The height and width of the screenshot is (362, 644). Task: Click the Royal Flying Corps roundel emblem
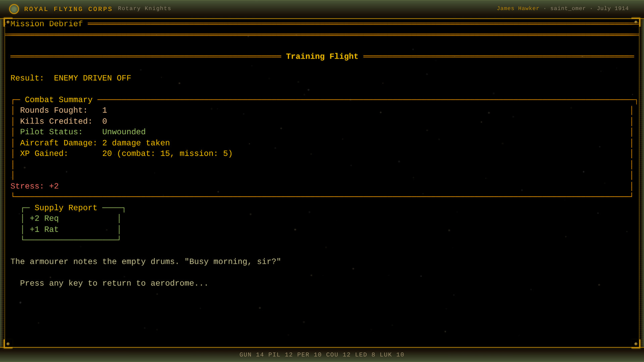point(14,9)
